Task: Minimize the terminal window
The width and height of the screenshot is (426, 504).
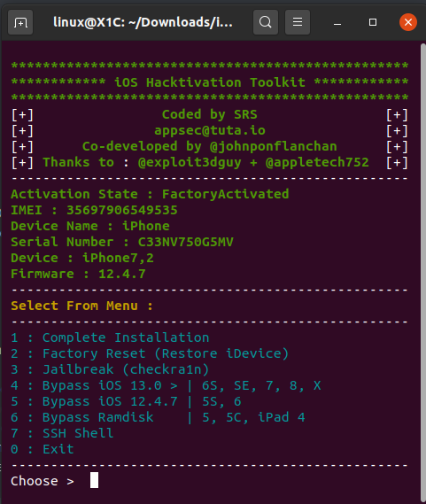Action: pyautogui.click(x=337, y=22)
